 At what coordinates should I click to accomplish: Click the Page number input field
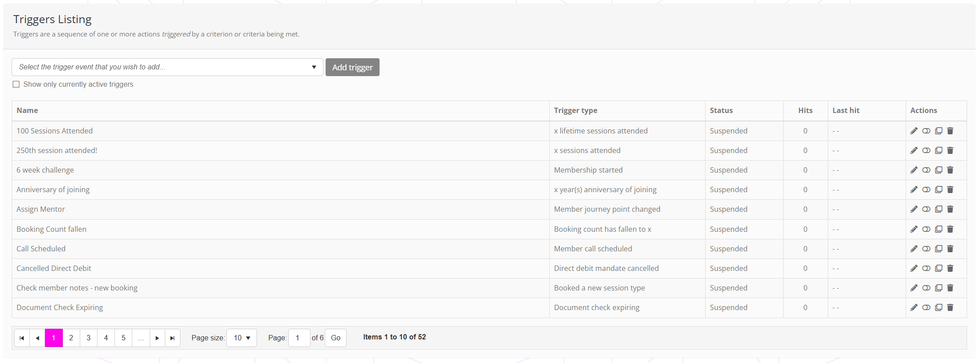299,338
